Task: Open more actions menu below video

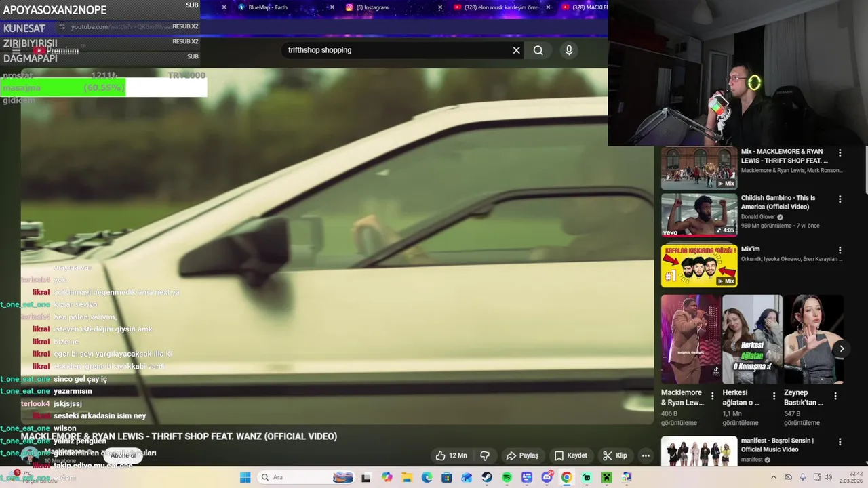Action: point(646,455)
